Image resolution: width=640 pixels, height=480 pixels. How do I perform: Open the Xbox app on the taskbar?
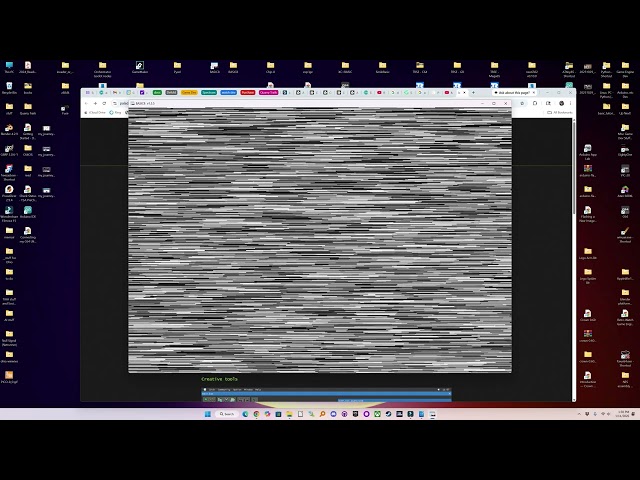[378, 414]
